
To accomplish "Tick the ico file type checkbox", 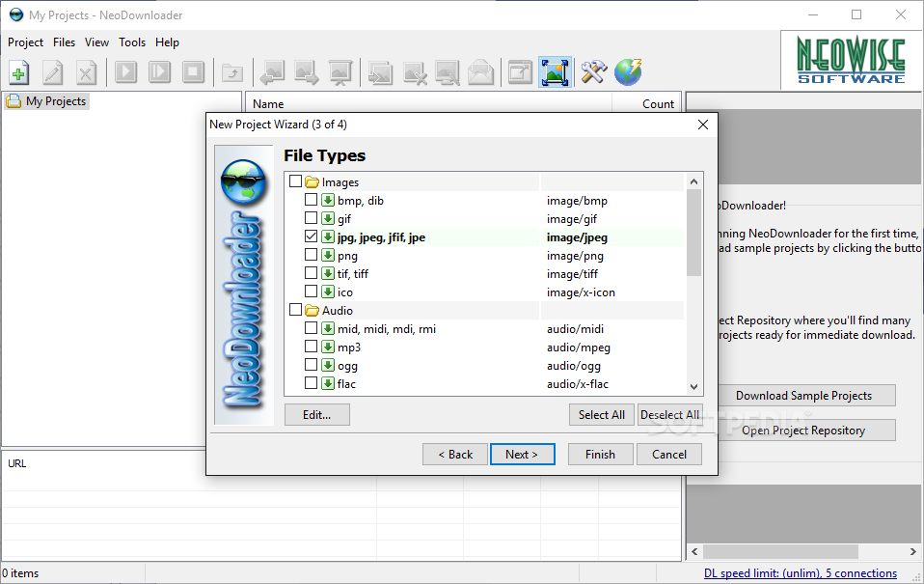I will tap(312, 291).
